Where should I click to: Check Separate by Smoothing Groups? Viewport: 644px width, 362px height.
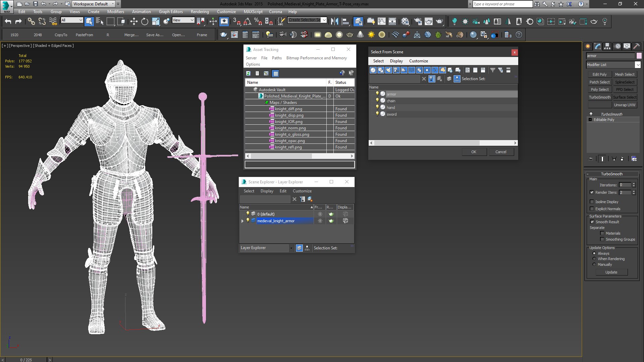pos(602,239)
